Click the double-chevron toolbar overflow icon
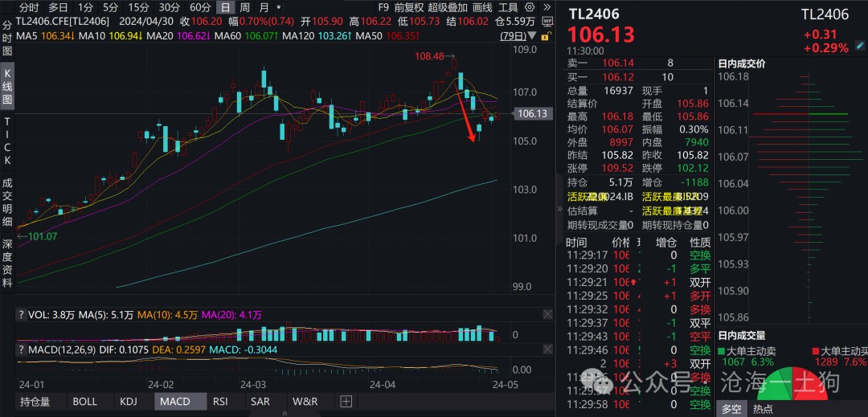Screen dimensions: 868x417 (x=547, y=7)
